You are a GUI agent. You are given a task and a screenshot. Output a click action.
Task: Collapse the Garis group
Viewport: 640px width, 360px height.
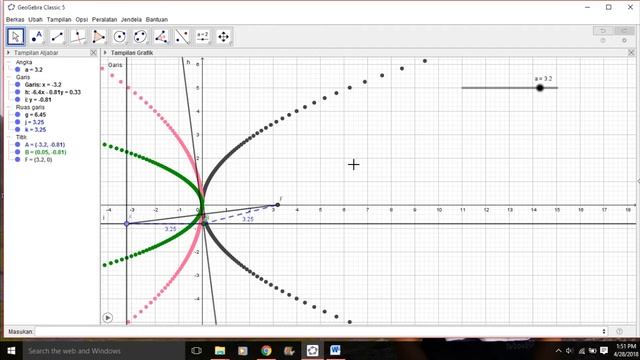[9, 77]
